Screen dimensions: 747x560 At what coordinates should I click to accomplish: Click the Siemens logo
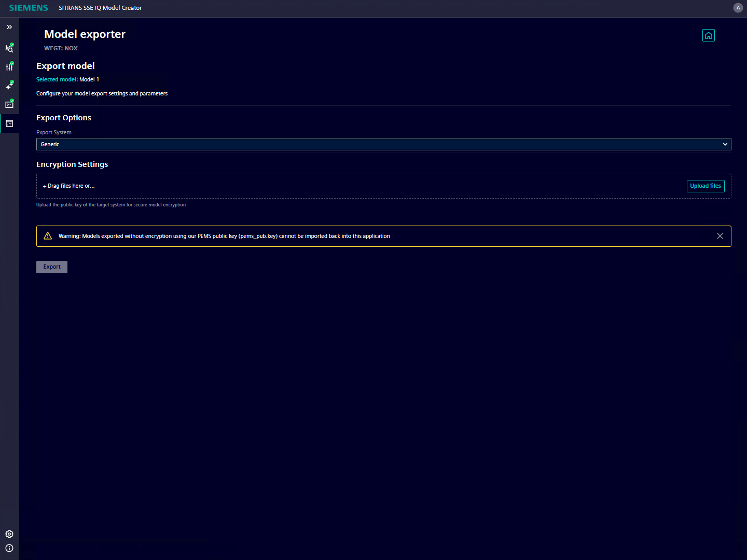coord(29,8)
